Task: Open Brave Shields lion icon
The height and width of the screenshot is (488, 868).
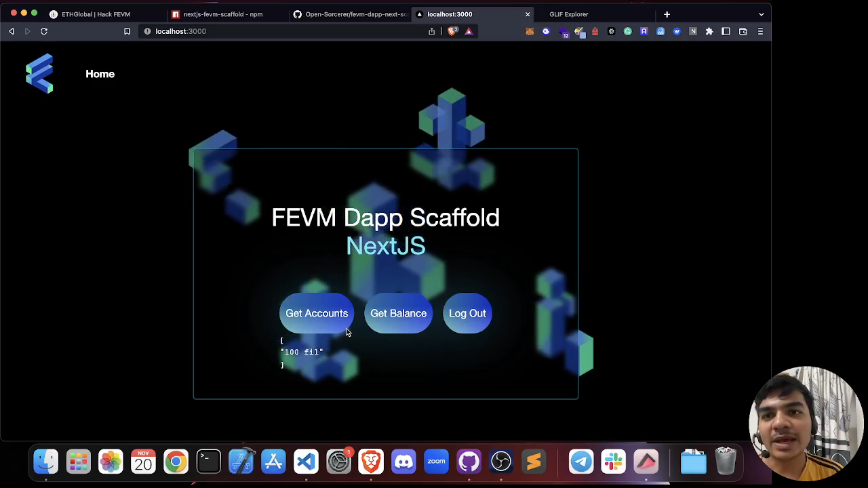Action: [x=452, y=31]
